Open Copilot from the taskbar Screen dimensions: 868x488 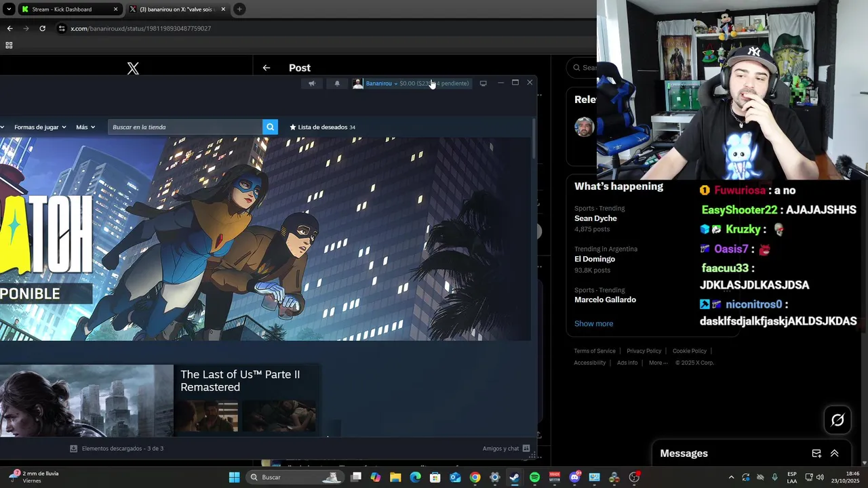(x=376, y=477)
